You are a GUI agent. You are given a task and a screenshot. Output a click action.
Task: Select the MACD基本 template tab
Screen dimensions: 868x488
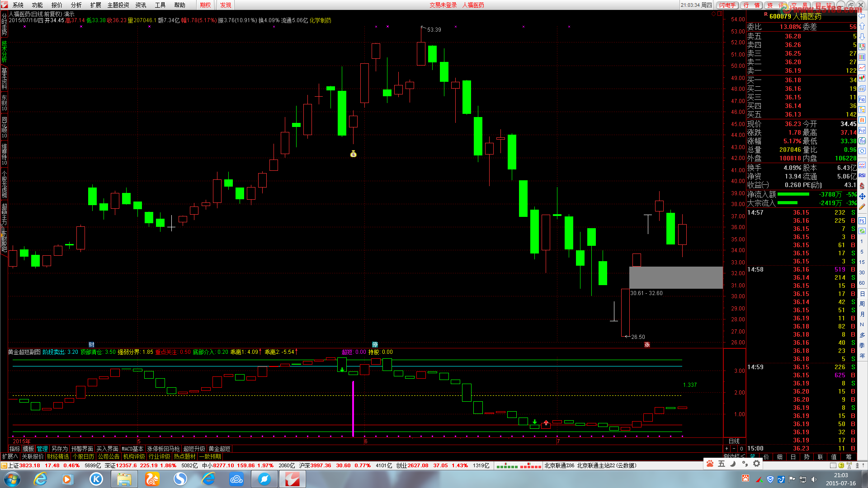132,449
